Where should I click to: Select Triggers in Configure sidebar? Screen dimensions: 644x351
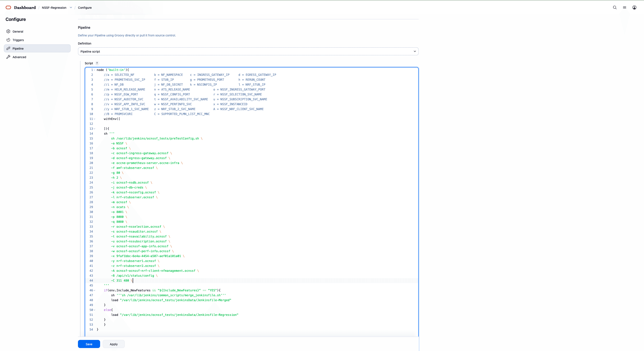(x=37, y=40)
